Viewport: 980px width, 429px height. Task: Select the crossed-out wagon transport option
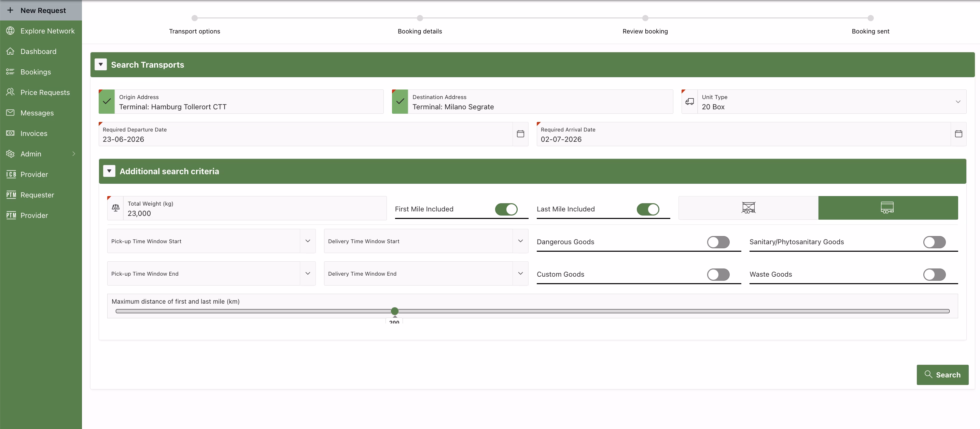[x=748, y=208]
